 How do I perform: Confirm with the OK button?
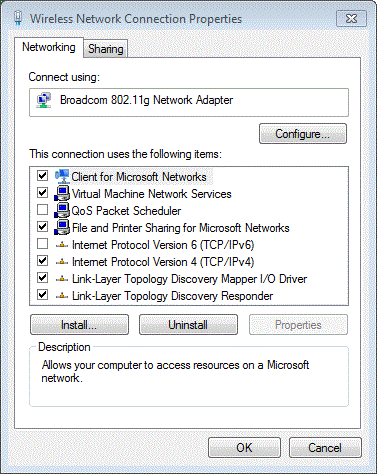pos(244,448)
